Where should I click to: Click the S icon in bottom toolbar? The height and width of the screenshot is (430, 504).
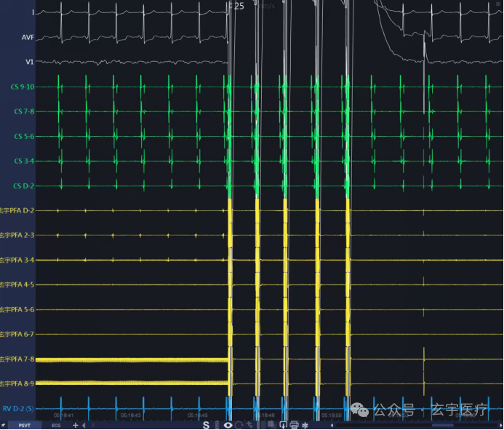[x=206, y=425]
